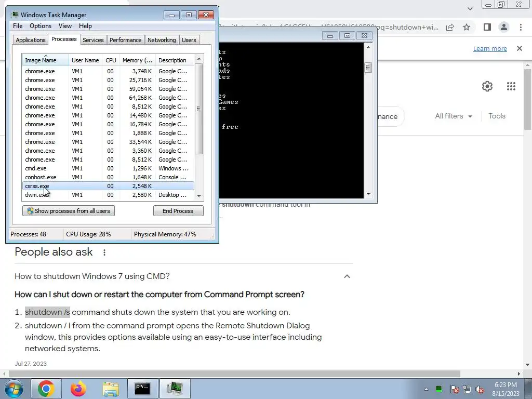Switch to Networking tab
The image size is (532, 399).
(x=162, y=40)
